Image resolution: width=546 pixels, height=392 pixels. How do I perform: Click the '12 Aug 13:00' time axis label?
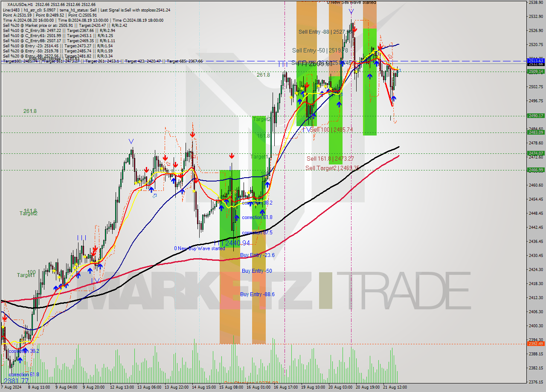(x=122, y=387)
